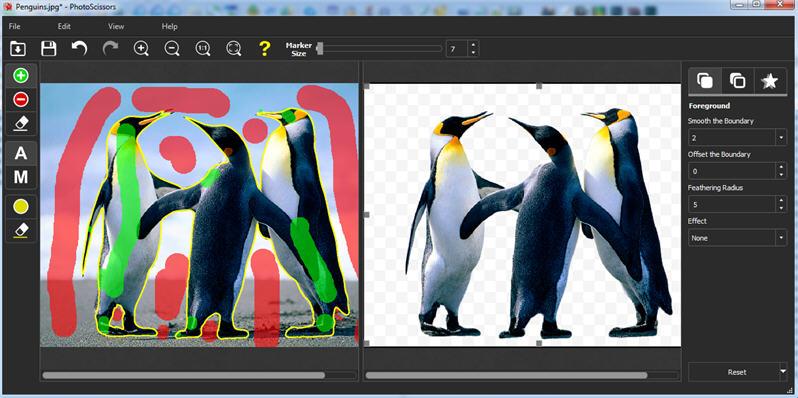Click the Open image toolbar icon
This screenshot has width=798, height=398.
pos(18,48)
